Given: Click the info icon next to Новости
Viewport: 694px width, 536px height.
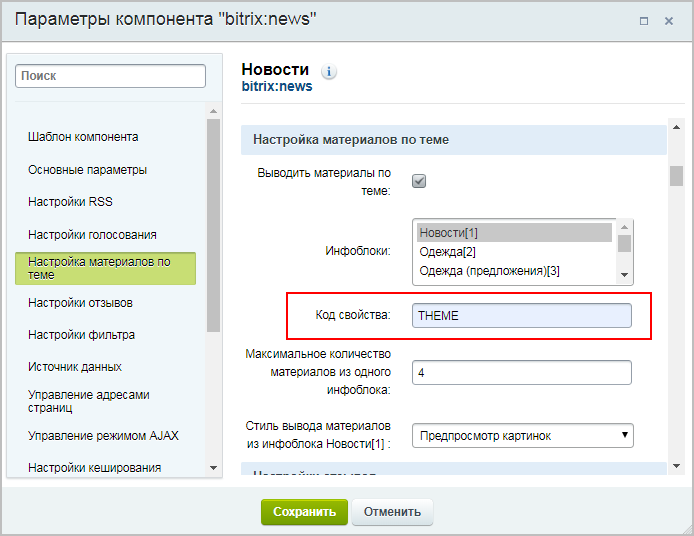Looking at the screenshot, I should click(330, 72).
